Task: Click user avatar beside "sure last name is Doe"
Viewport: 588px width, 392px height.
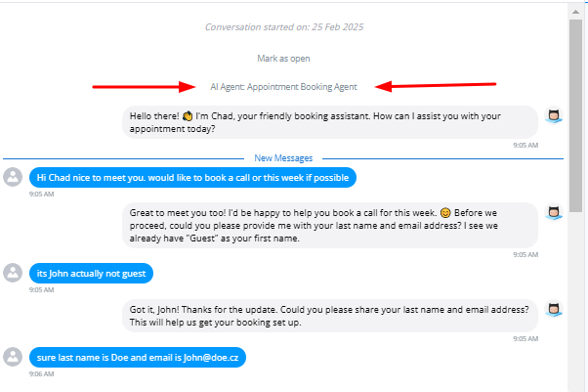Action: click(x=14, y=358)
